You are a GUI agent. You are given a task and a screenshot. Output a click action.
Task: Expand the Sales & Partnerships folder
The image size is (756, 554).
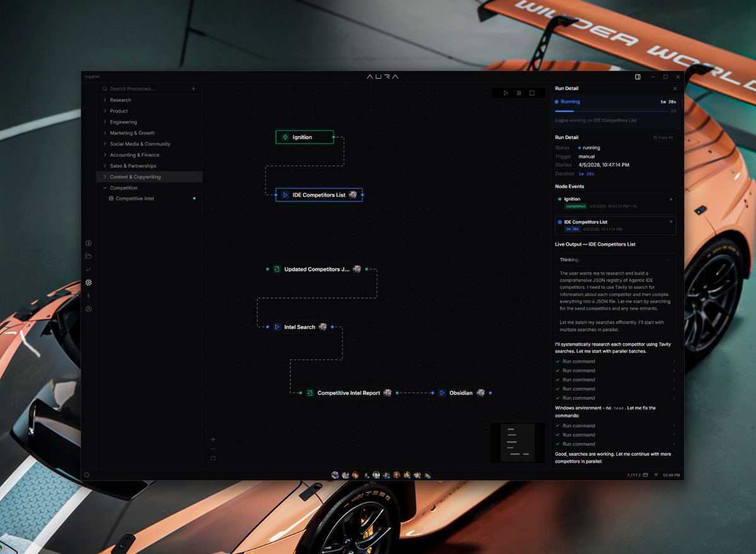tap(149, 166)
